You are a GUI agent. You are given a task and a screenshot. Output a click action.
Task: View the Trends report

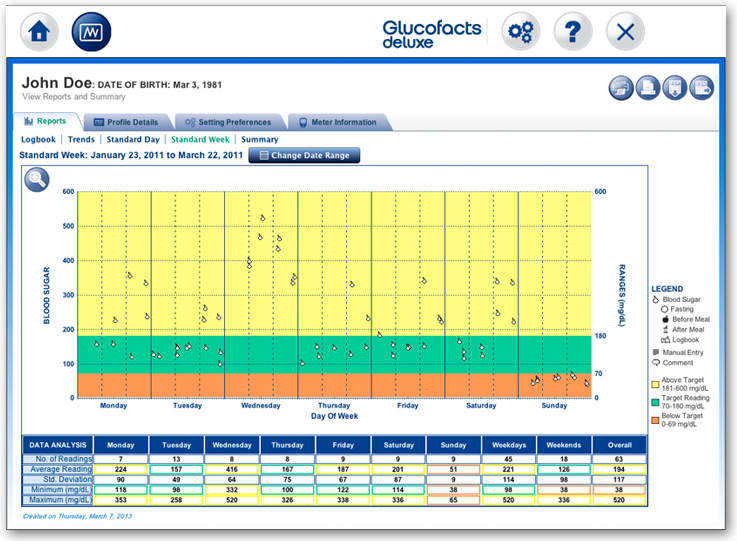point(81,140)
